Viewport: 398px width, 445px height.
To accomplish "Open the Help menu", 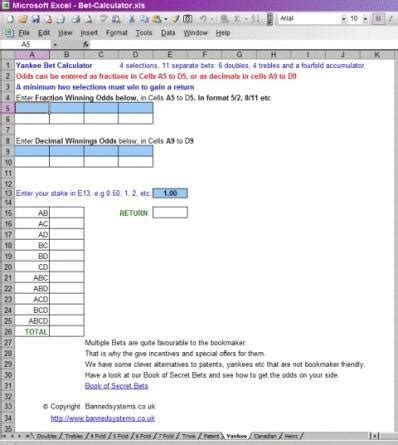I will 223,33.
